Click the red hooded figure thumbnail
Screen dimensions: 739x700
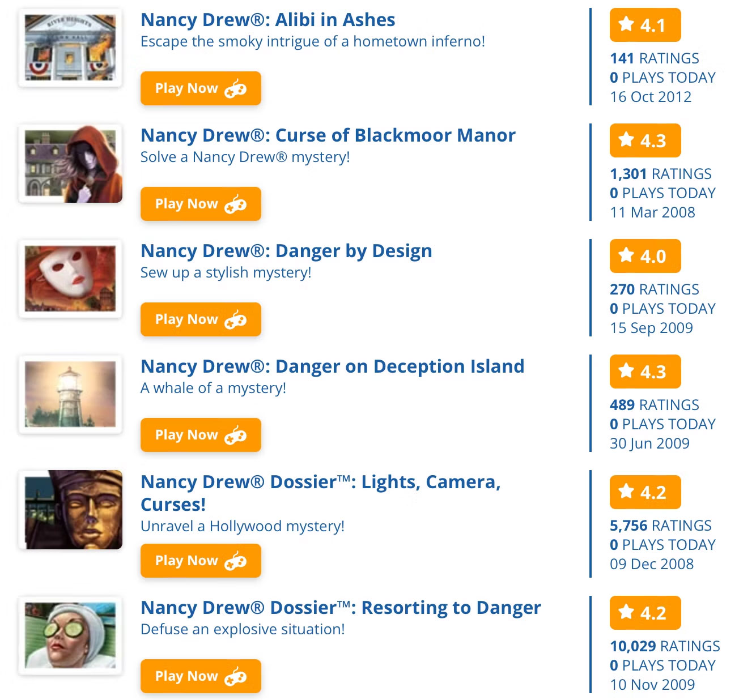tap(70, 164)
